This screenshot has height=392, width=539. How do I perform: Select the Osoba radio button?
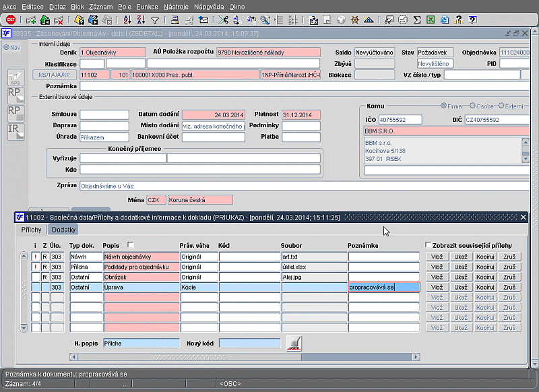[472, 106]
